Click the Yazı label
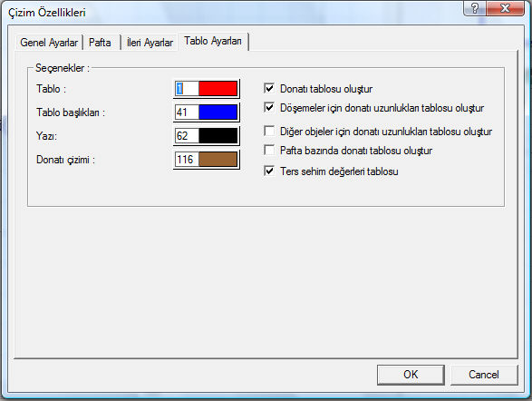Screen dimensions: 532x401 click(46, 136)
